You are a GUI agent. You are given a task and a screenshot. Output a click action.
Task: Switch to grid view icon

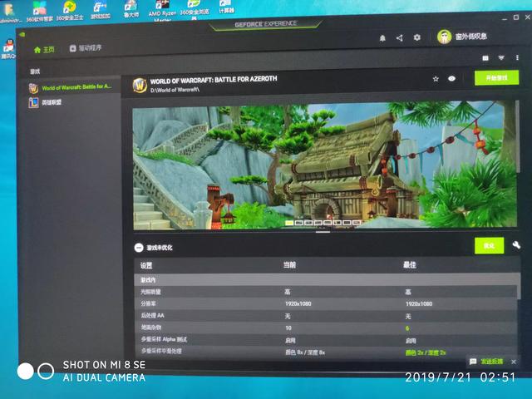coord(485,58)
